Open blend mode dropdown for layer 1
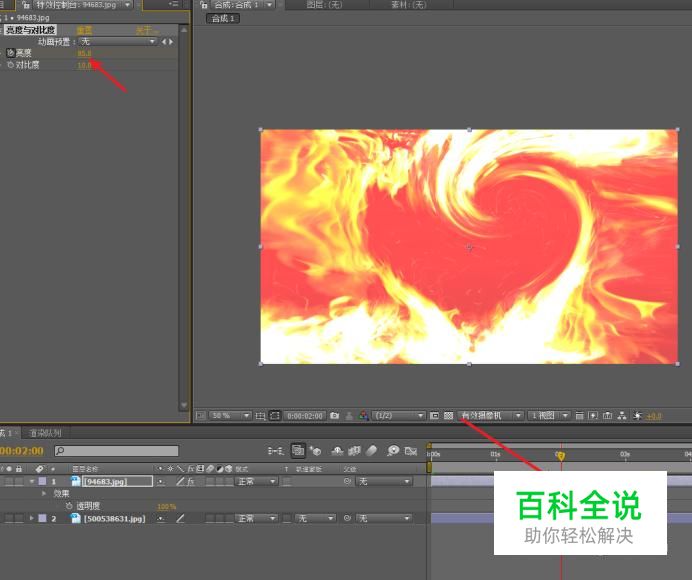 click(257, 481)
